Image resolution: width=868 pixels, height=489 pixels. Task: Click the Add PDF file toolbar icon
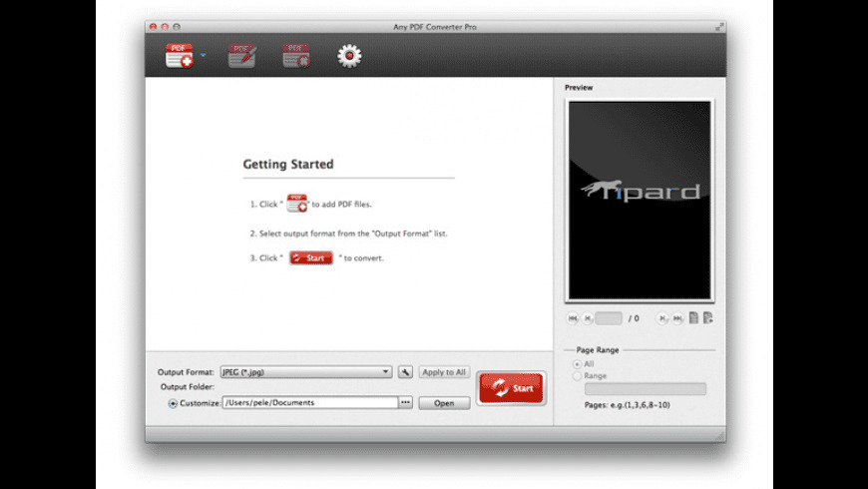(180, 56)
